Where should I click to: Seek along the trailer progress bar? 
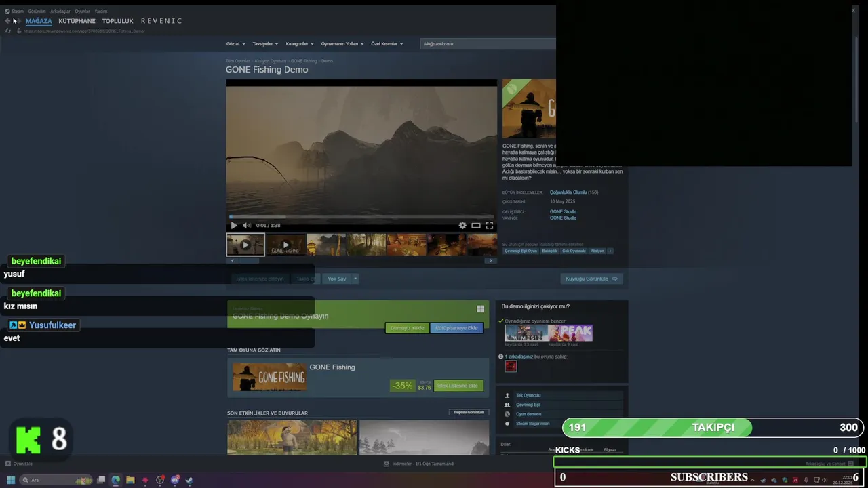click(361, 217)
